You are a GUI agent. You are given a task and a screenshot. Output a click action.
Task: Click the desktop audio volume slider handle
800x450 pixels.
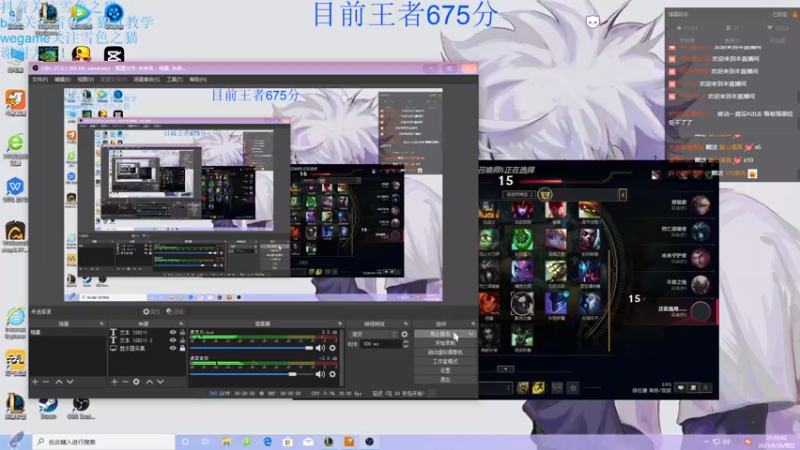point(292,374)
